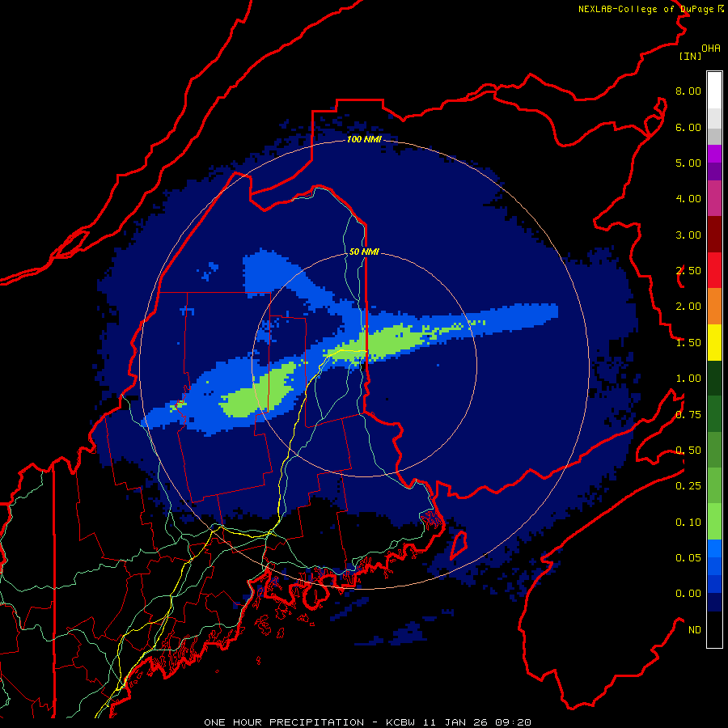Click the 0.00 legend value
This screenshot has width=728, height=728.
688,594
